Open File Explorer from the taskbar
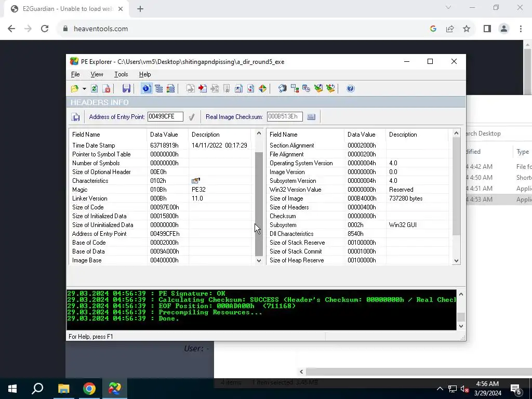532x399 pixels. [63, 389]
